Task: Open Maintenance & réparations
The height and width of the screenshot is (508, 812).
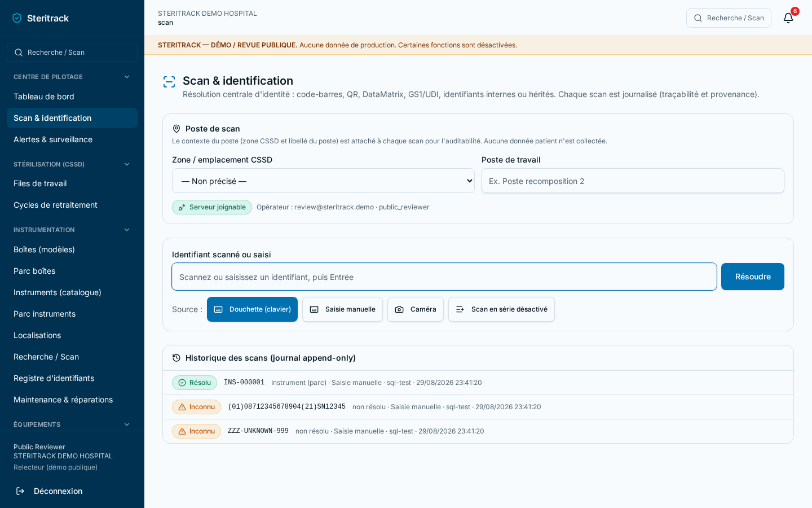Action: 72,400
